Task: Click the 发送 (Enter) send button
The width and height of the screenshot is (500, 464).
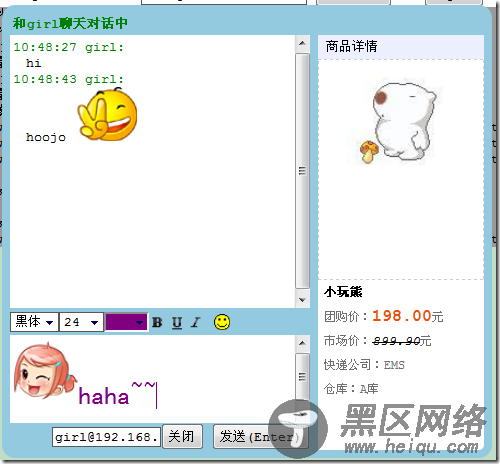Action: click(x=261, y=436)
